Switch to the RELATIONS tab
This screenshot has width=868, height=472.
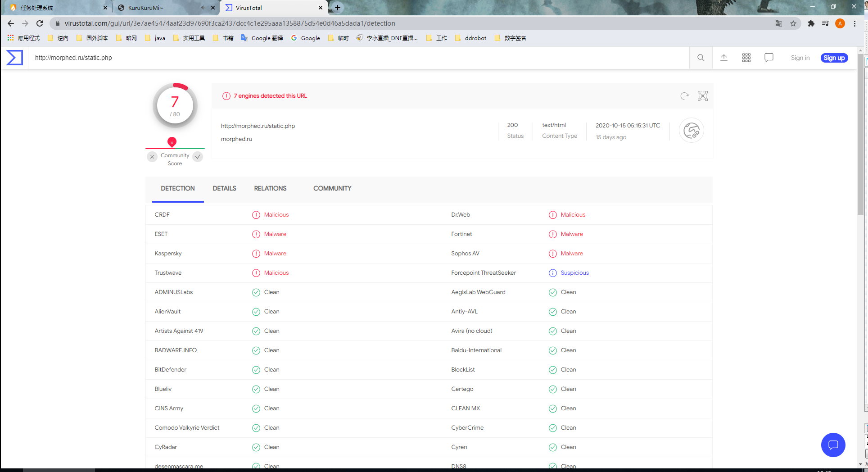[270, 188]
